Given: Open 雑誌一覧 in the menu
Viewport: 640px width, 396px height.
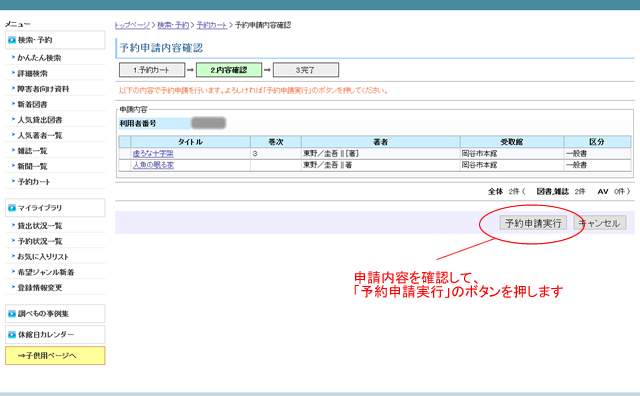Looking at the screenshot, I should (32, 151).
